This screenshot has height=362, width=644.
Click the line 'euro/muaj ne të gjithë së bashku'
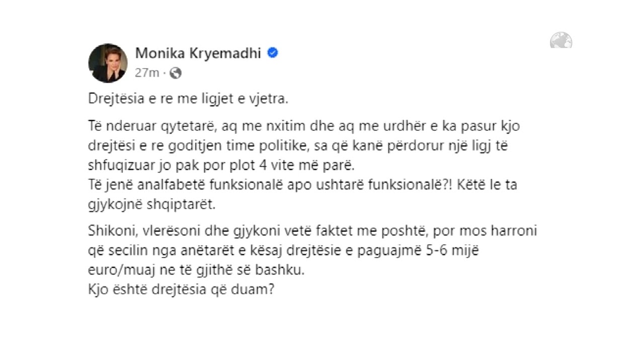point(197,270)
